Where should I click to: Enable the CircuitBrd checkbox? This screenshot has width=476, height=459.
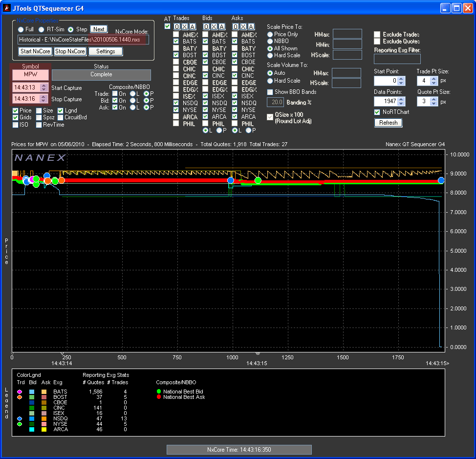(x=61, y=117)
